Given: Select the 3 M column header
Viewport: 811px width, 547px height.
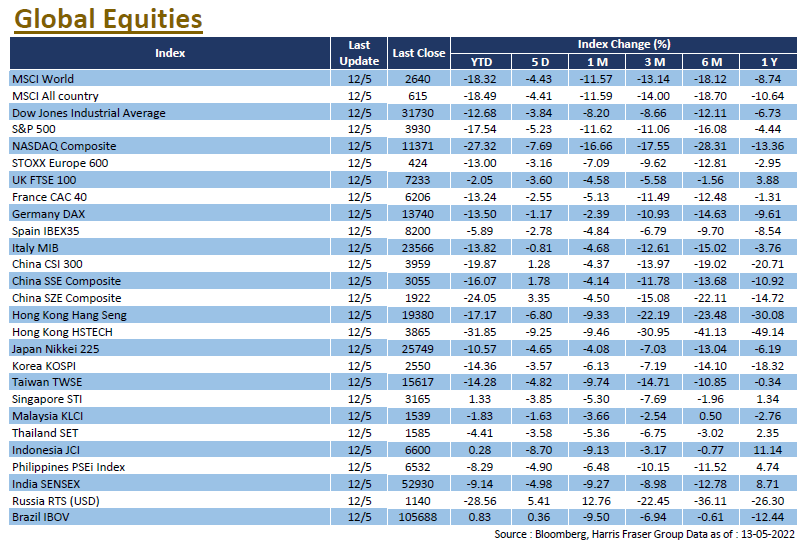Looking at the screenshot, I should pyautogui.click(x=654, y=62).
